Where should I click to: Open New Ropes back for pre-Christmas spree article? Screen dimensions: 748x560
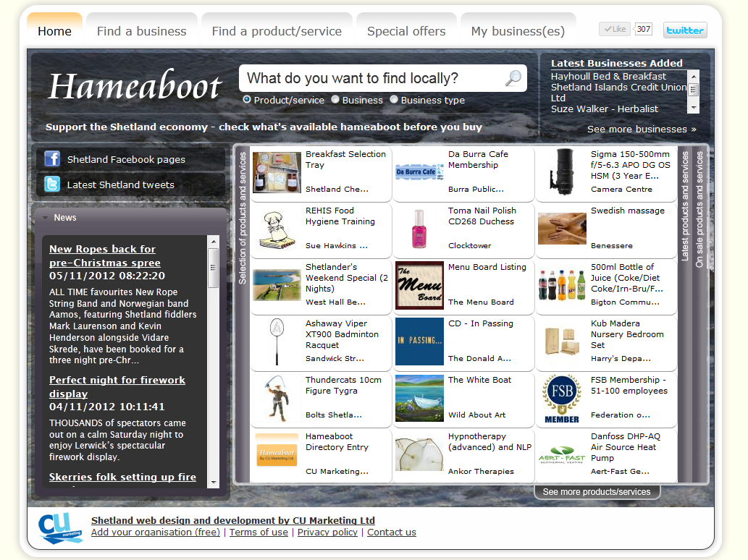pyautogui.click(x=105, y=255)
